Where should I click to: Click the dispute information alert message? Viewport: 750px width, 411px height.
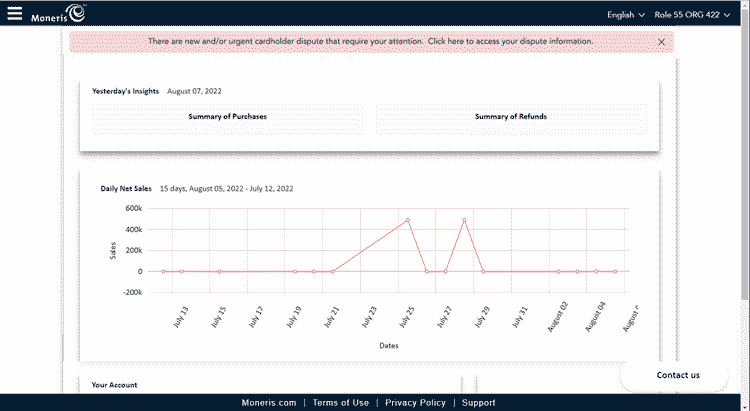pos(370,42)
